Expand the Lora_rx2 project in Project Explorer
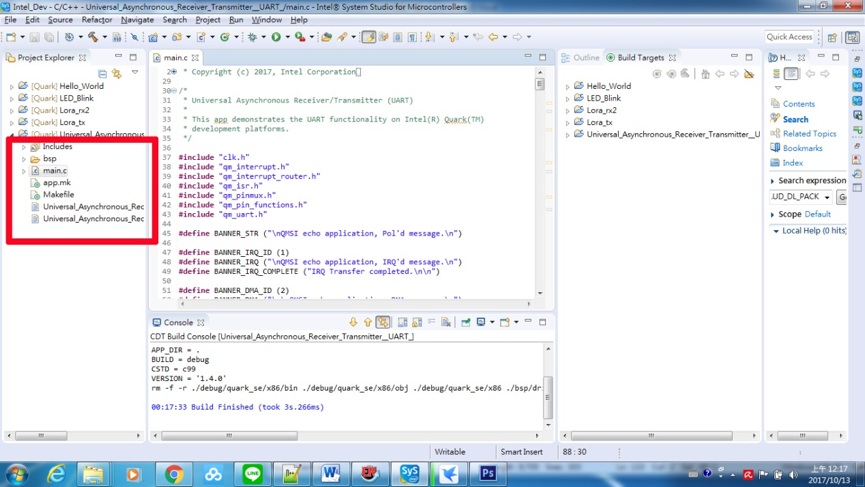Viewport: 865px width, 487px height. tap(12, 111)
